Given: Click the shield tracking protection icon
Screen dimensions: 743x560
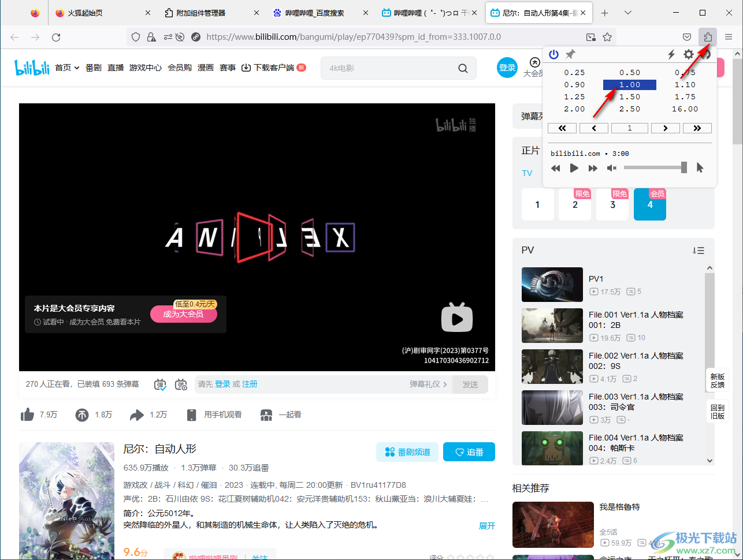Looking at the screenshot, I should pyautogui.click(x=136, y=37).
